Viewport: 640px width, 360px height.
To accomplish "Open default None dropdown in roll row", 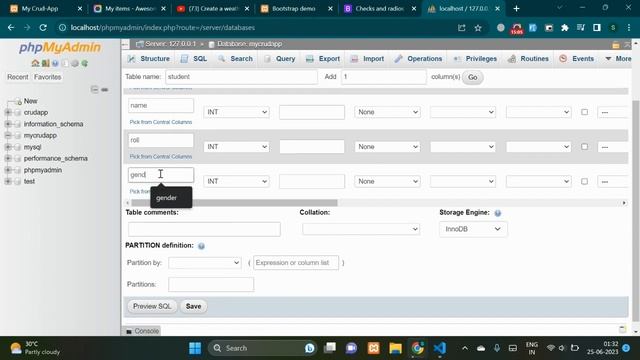I will pos(387,147).
